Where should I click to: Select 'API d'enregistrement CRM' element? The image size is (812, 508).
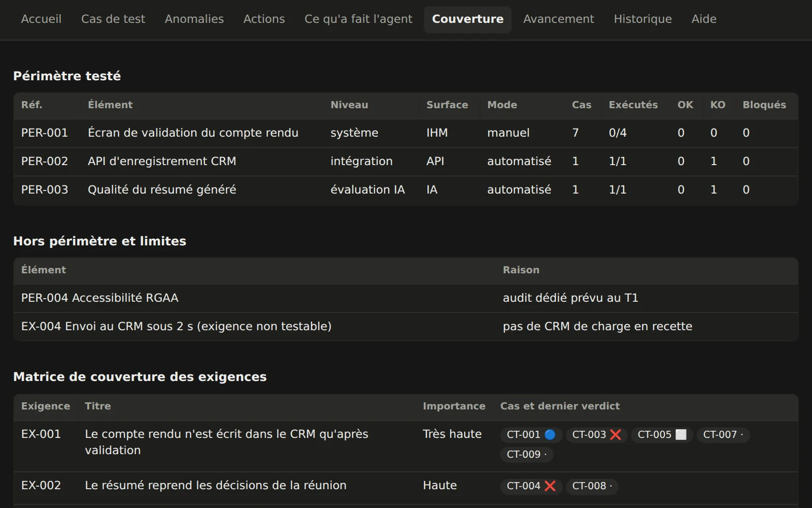click(x=162, y=162)
